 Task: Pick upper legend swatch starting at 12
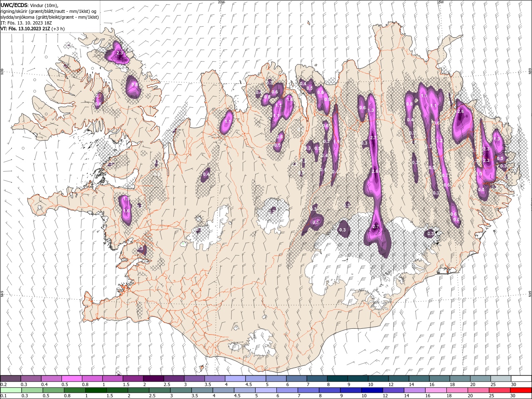[x=399, y=379]
